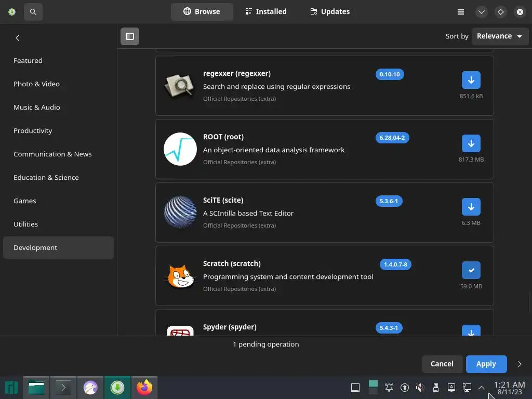532x399 pixels.
Task: Expand pending operation details chevron
Action: pos(520,364)
